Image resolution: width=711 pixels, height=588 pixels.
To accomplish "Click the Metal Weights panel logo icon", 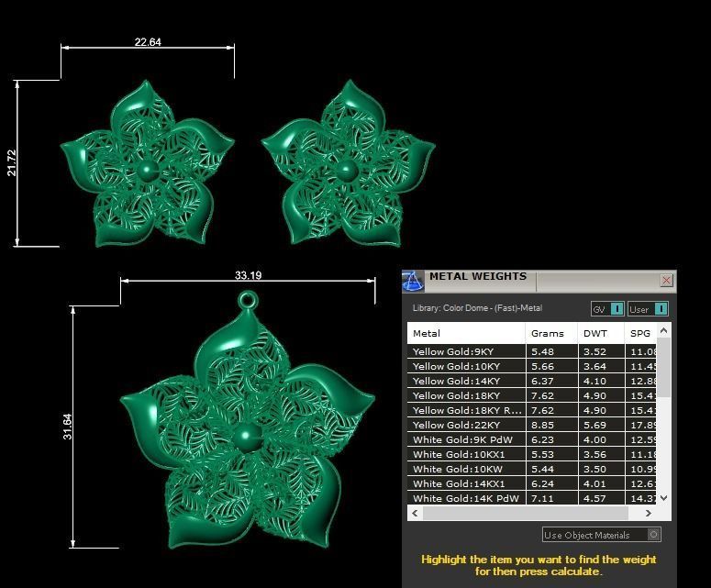I will pyautogui.click(x=413, y=281).
